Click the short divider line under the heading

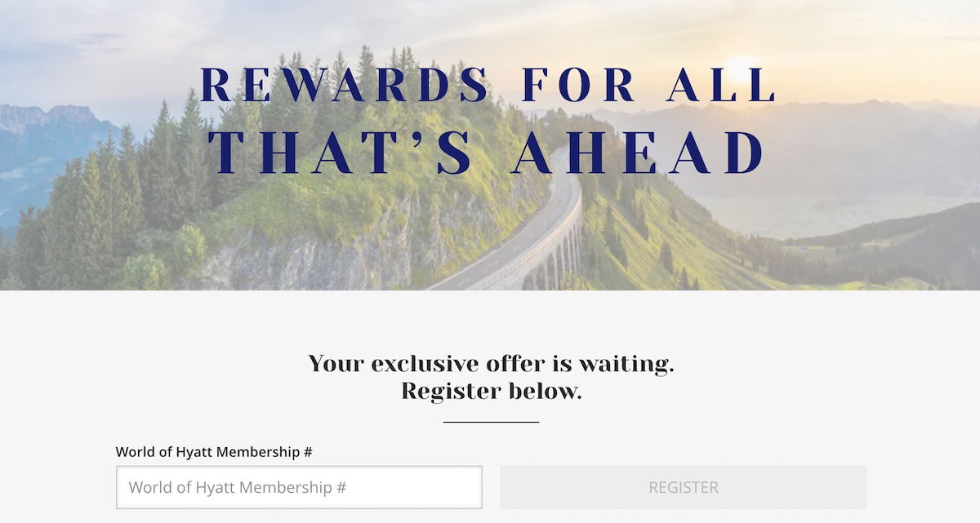click(491, 422)
